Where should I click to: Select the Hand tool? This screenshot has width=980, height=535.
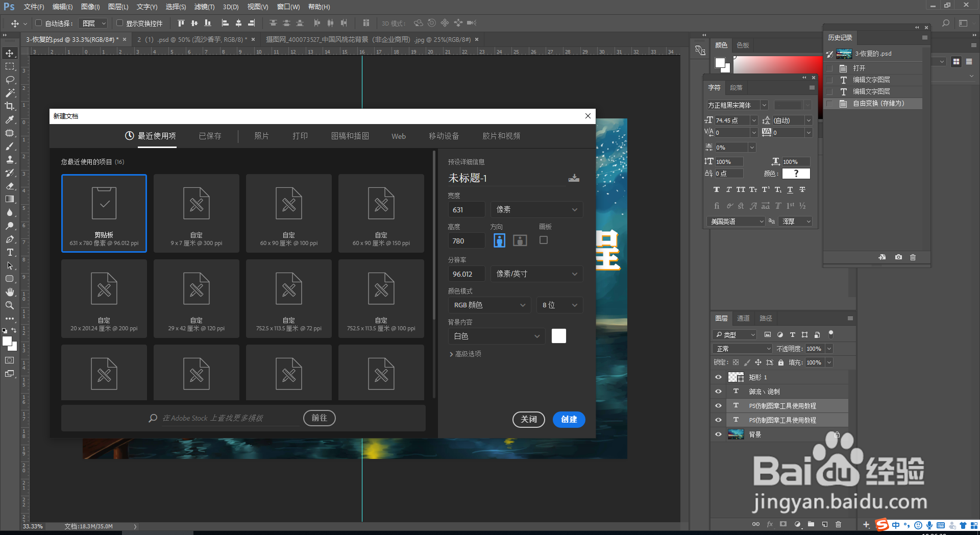click(x=10, y=292)
